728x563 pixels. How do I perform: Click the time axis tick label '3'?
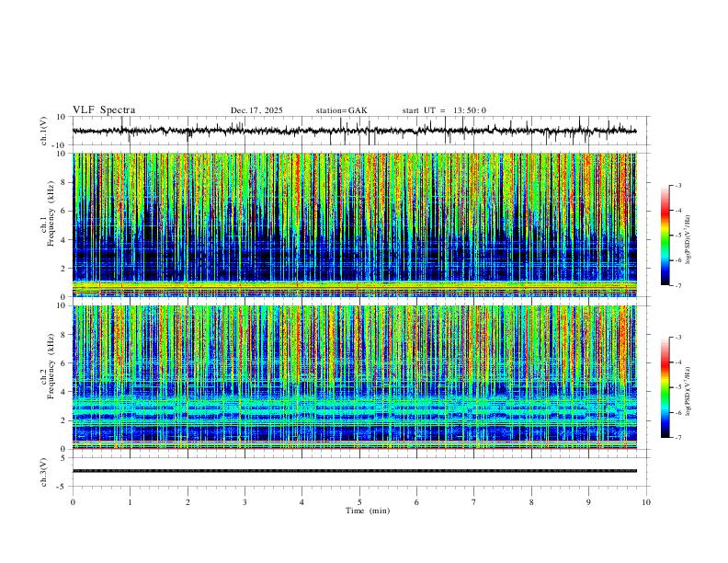(x=245, y=502)
